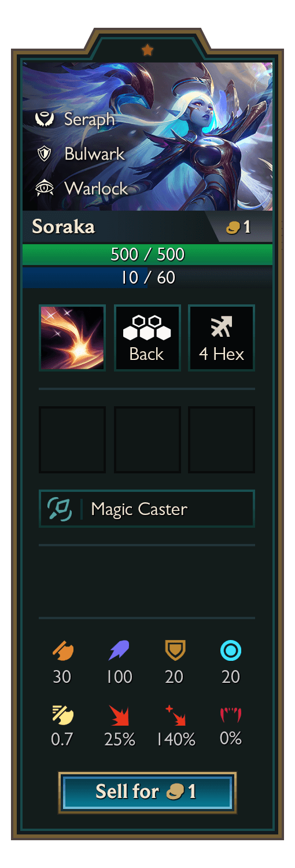Click the crit damage 140% icon

point(175,715)
